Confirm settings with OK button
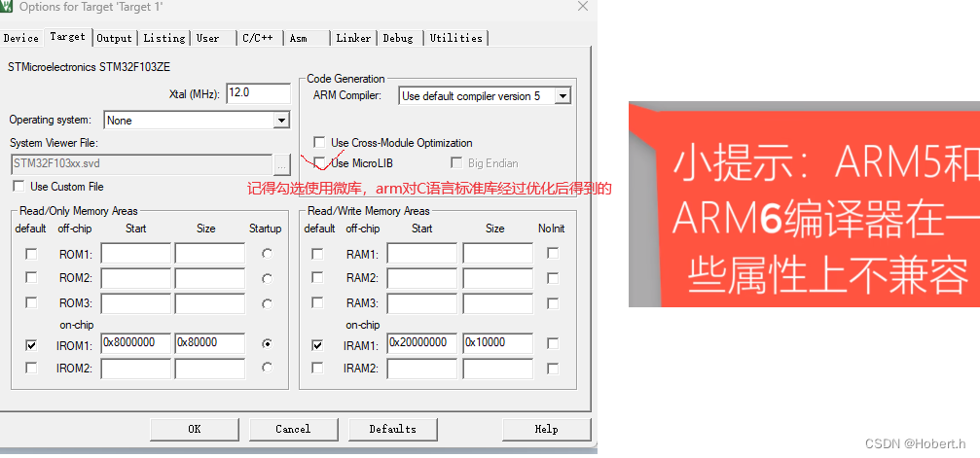This screenshot has height=458, width=980. click(x=195, y=429)
